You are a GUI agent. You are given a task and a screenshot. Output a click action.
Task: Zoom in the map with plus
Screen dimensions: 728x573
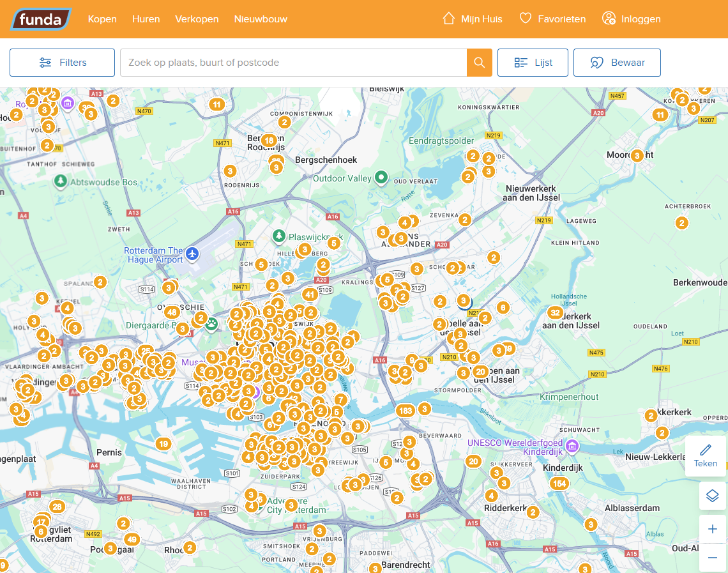(x=712, y=529)
